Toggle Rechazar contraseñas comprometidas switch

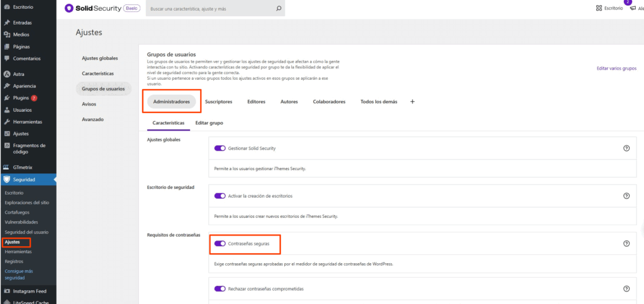click(220, 288)
